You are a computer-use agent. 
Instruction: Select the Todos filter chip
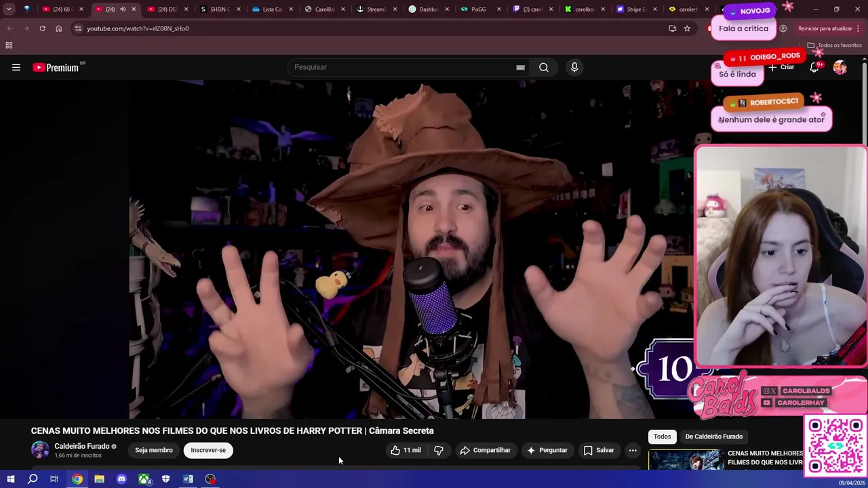pyautogui.click(x=663, y=436)
